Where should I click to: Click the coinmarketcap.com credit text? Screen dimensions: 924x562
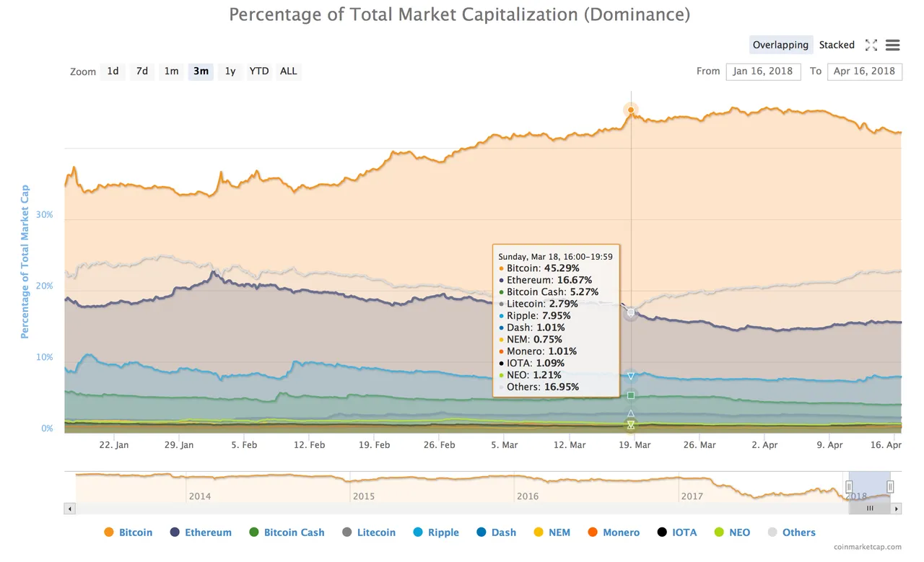(866, 548)
